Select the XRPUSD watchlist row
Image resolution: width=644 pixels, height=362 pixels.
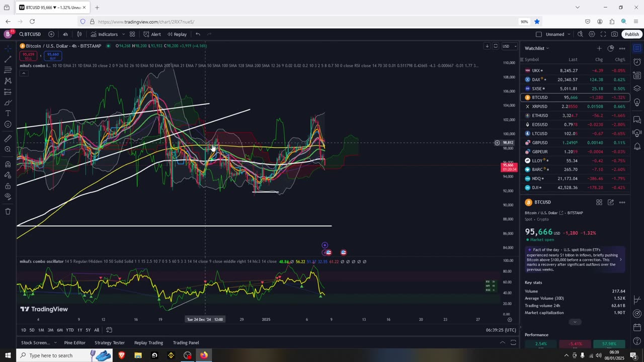pyautogui.click(x=575, y=107)
